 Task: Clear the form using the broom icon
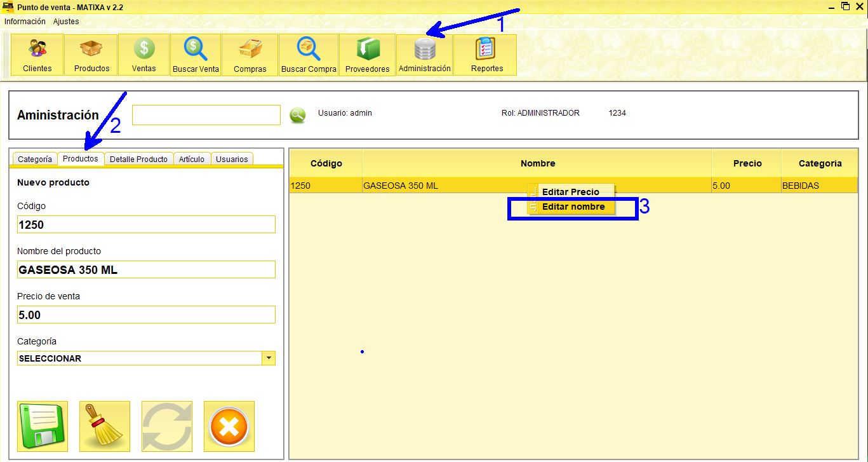(x=104, y=426)
